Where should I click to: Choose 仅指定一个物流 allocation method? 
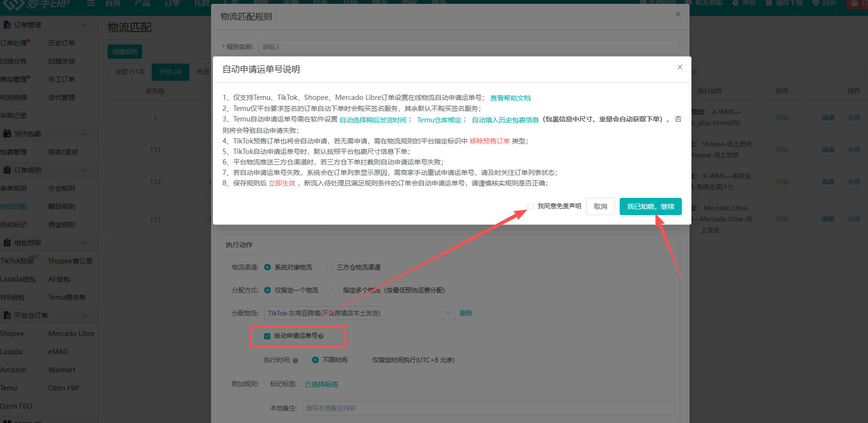[267, 290]
